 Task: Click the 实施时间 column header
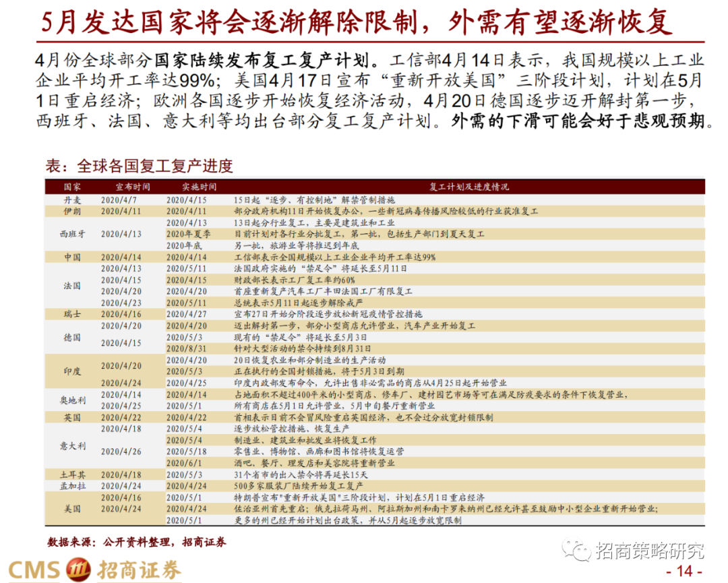point(199,187)
